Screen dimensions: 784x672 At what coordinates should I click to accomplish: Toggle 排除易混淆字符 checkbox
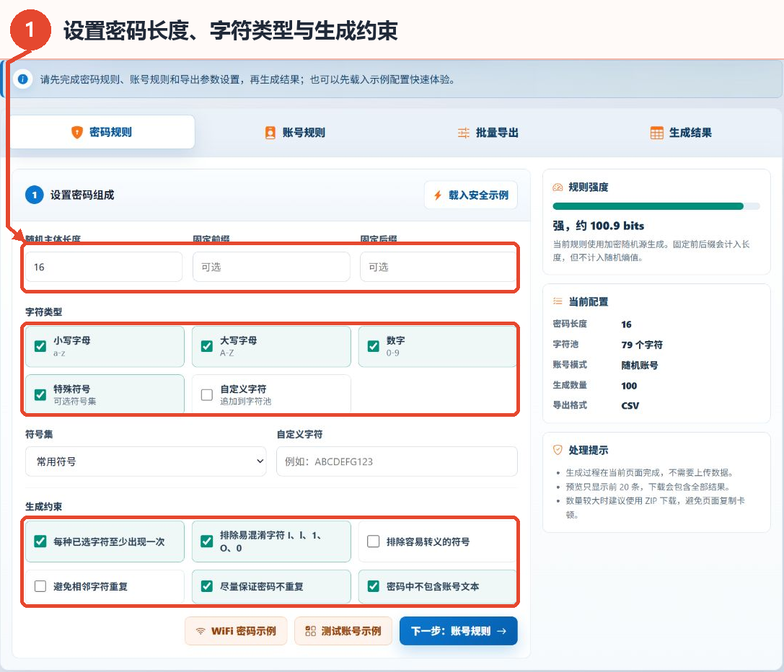[206, 541]
